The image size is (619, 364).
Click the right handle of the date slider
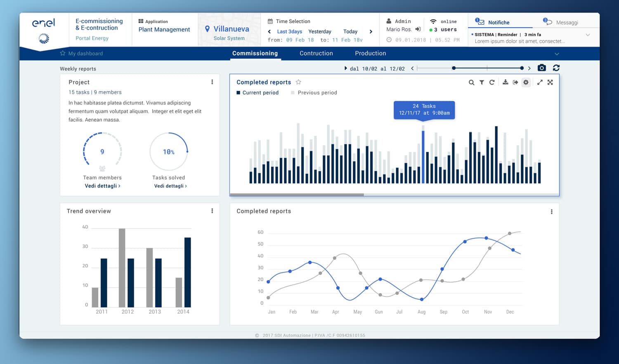click(522, 68)
